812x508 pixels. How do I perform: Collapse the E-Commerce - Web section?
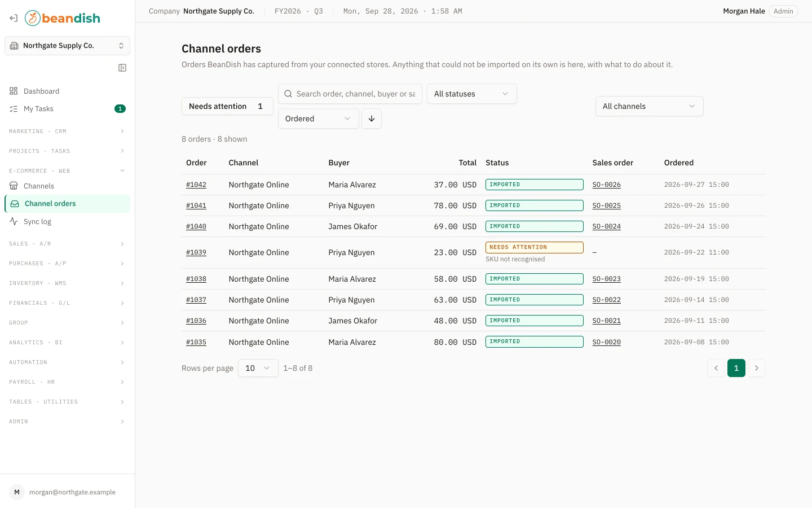(67, 170)
